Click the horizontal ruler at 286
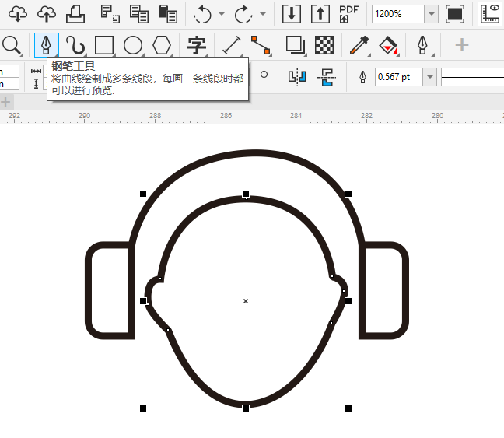This screenshot has height=438, width=504. (226, 115)
